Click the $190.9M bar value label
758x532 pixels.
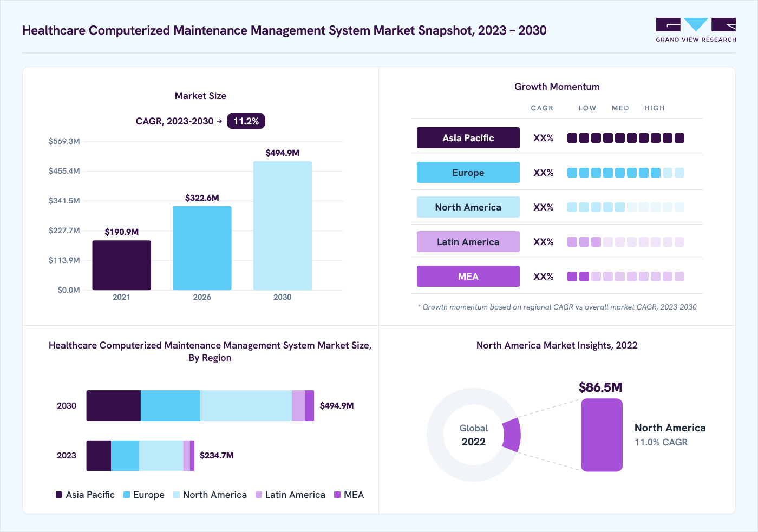click(x=121, y=232)
